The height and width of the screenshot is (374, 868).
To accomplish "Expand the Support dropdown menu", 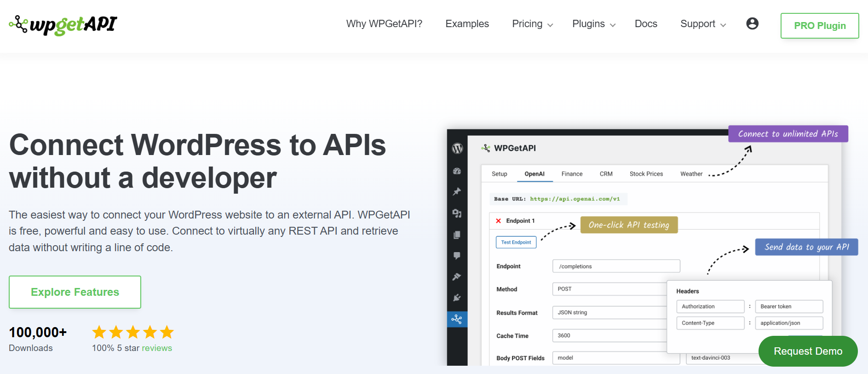I will (703, 24).
